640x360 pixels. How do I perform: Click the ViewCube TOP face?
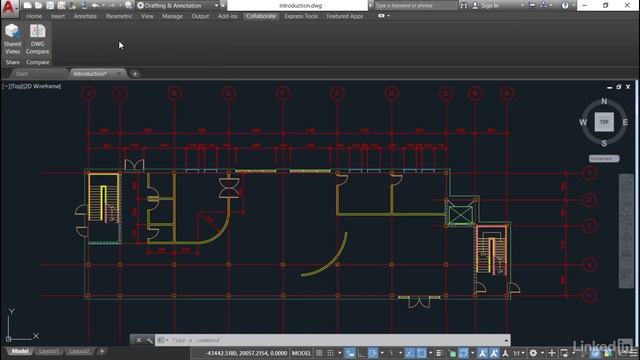604,122
